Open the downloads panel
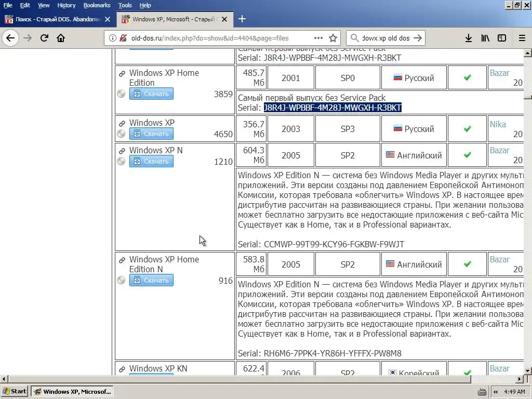This screenshot has width=532, height=399. [469, 38]
